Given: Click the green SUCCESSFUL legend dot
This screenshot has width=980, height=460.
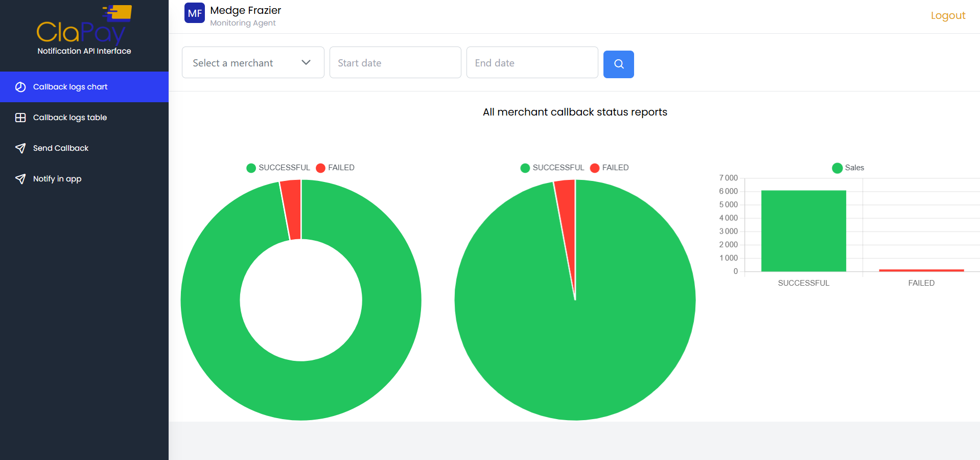Looking at the screenshot, I should (x=251, y=168).
